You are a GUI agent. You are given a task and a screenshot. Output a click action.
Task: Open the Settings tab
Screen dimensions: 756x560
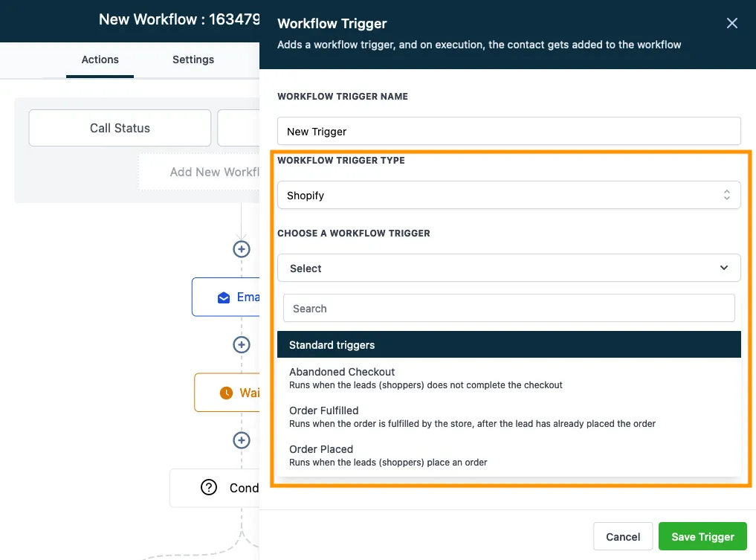(193, 59)
